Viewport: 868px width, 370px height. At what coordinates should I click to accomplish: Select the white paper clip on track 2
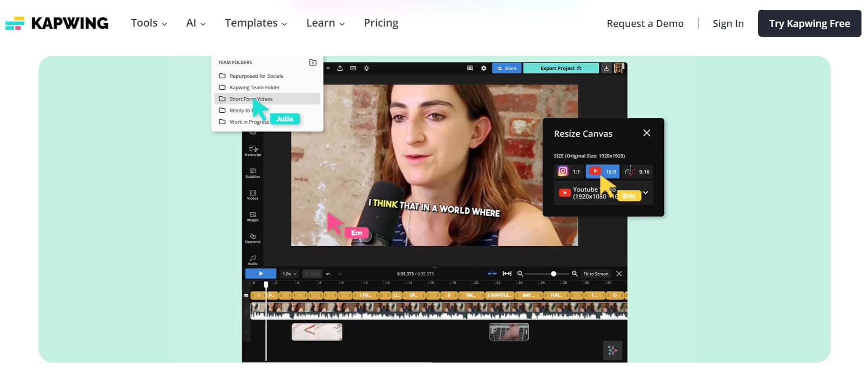pos(317,332)
